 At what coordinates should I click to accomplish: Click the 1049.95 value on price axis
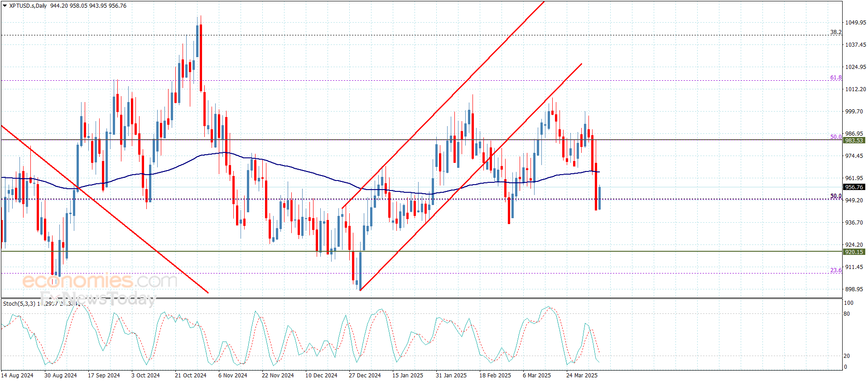tap(855, 23)
